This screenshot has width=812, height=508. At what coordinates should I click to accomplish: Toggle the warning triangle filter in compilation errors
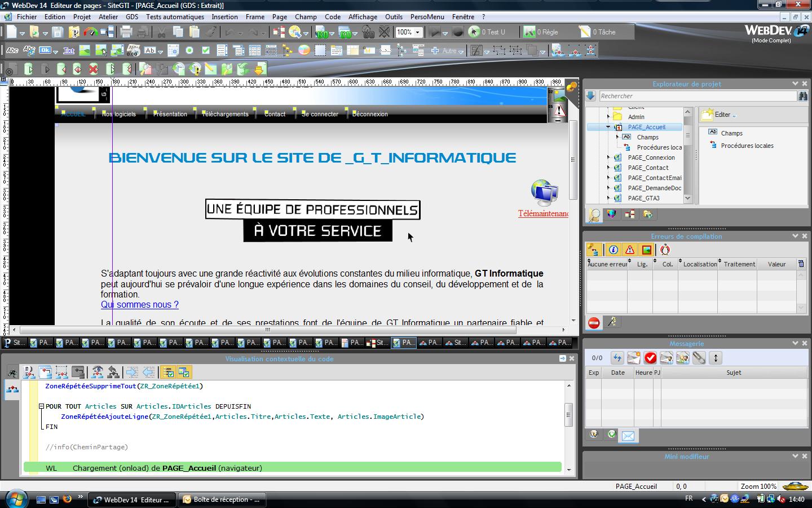630,250
